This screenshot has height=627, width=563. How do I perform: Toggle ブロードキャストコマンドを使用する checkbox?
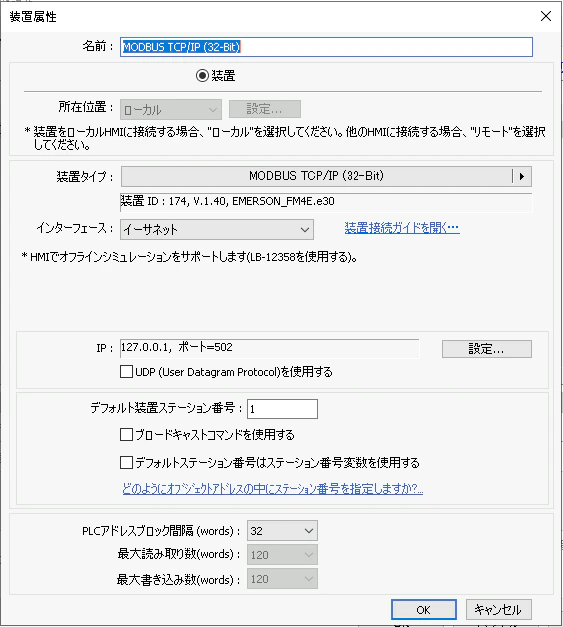[126, 434]
